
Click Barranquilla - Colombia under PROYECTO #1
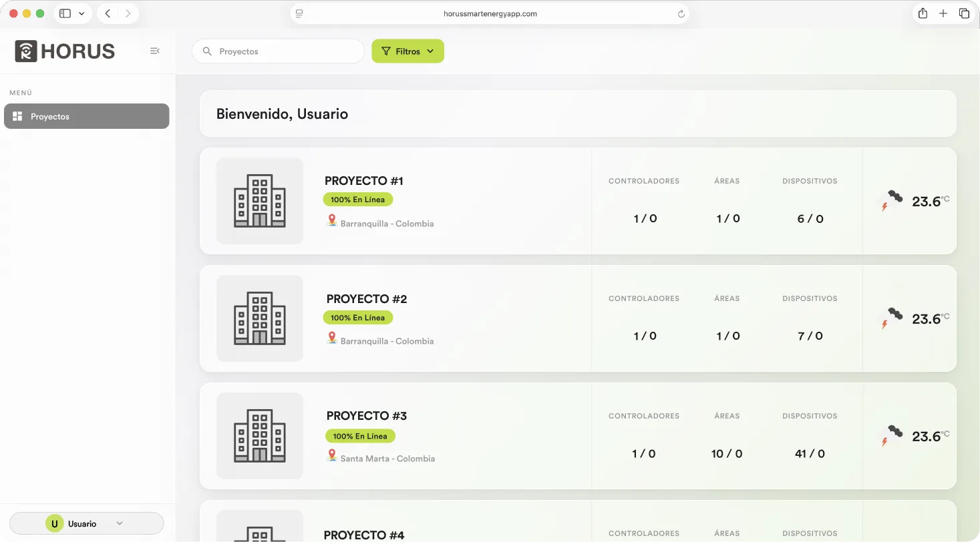(x=387, y=224)
